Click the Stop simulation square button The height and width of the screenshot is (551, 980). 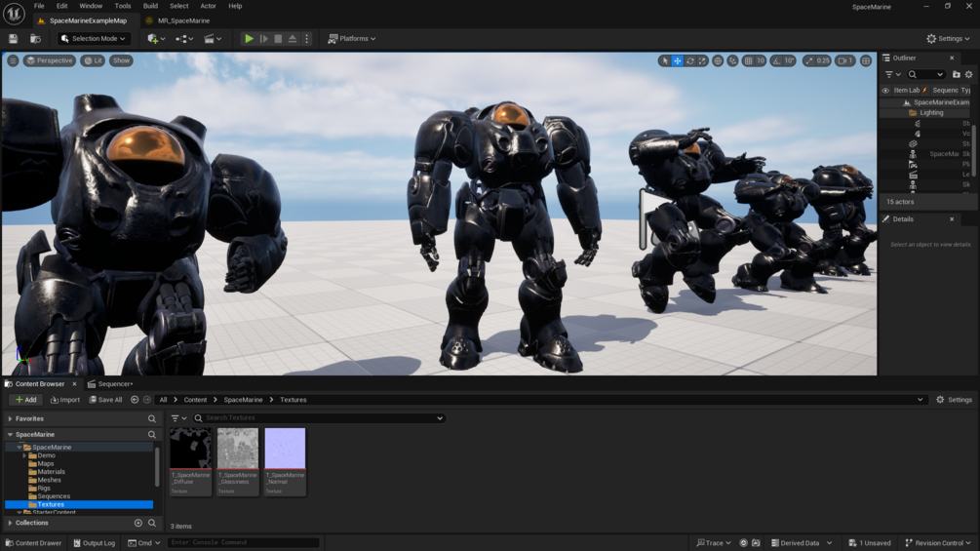coord(278,39)
